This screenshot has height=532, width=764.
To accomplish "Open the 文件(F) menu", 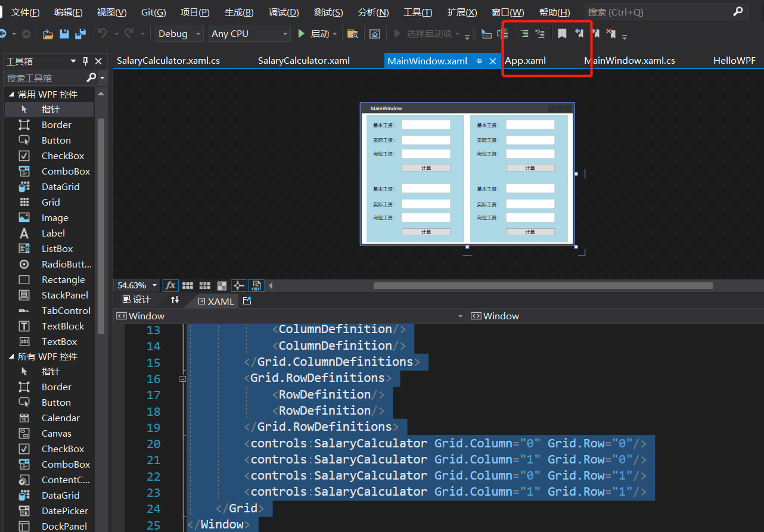I will [x=26, y=13].
